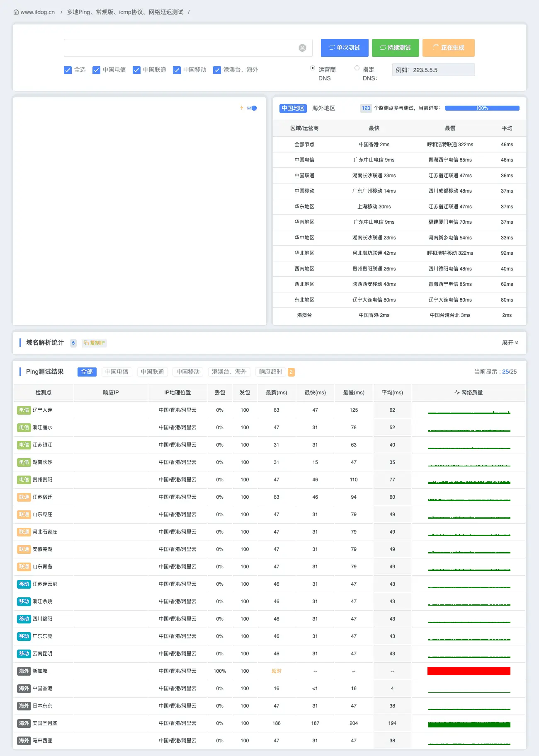Screen dimensions: 539x756
Task: Sort results by 平均(ms) column header
Action: 392,392
